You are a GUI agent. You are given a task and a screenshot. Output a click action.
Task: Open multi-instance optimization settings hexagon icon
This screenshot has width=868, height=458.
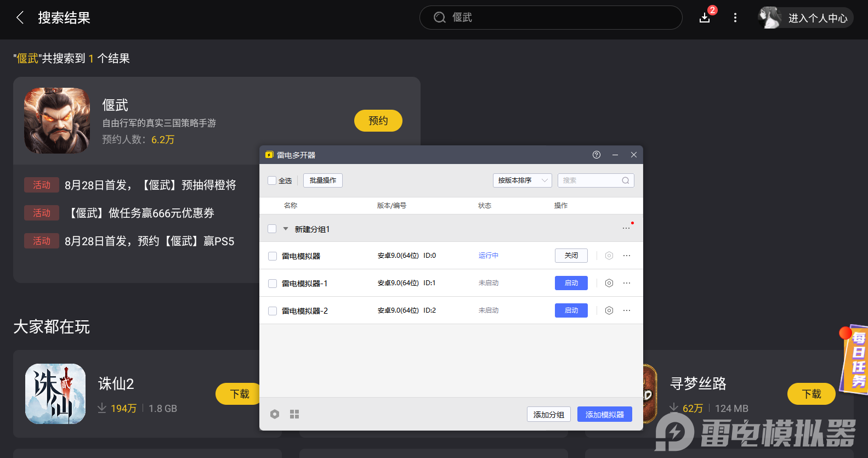tap(275, 414)
